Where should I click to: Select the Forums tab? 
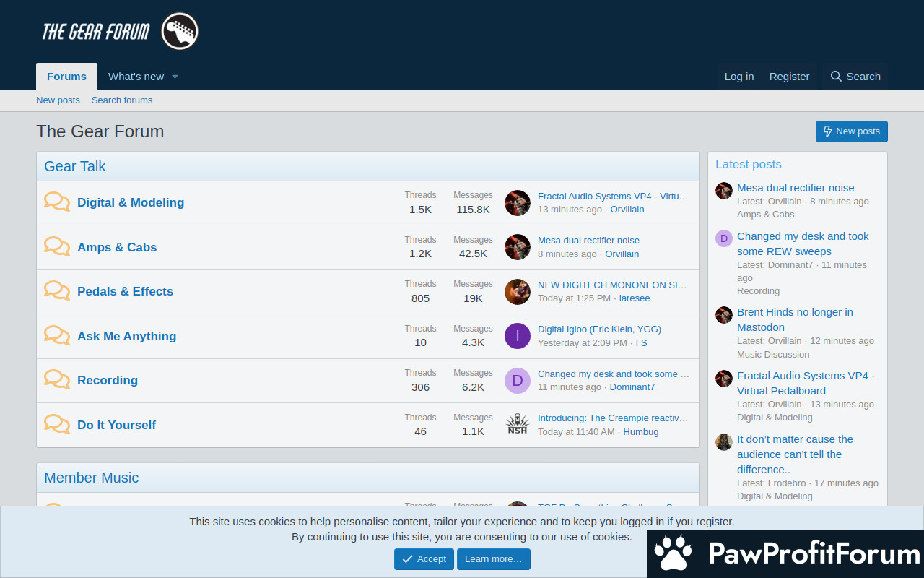(x=66, y=77)
